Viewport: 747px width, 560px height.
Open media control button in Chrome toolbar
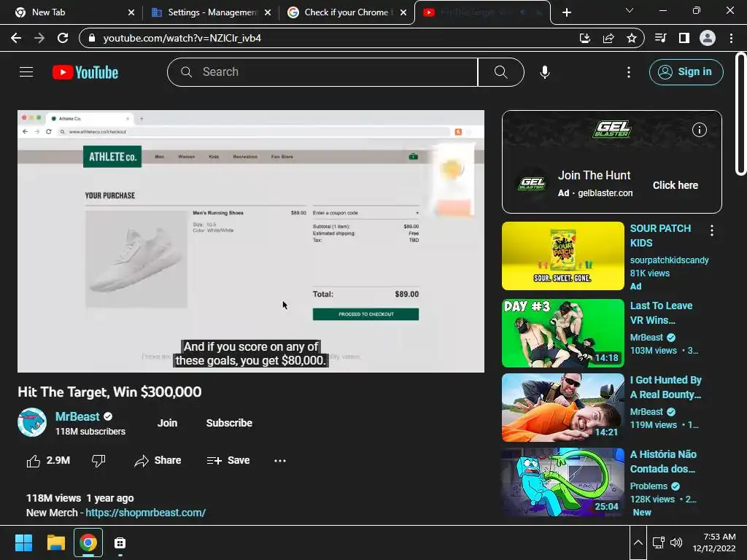[x=660, y=38]
